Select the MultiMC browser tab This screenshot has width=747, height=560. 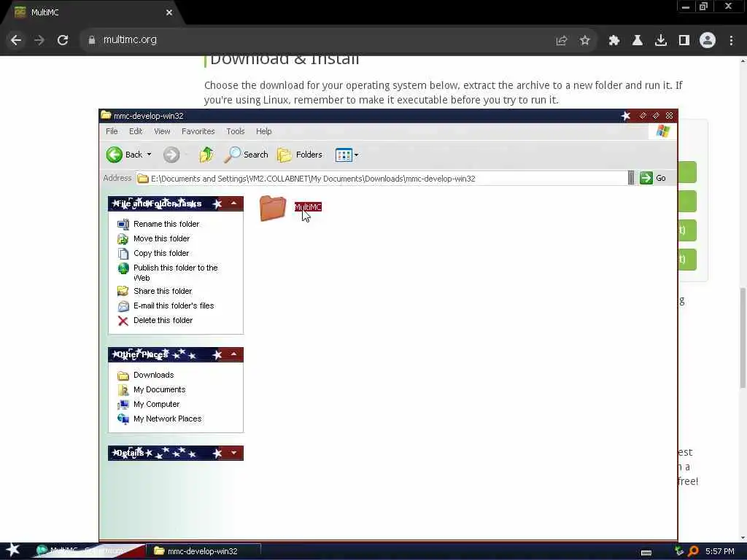pos(93,12)
